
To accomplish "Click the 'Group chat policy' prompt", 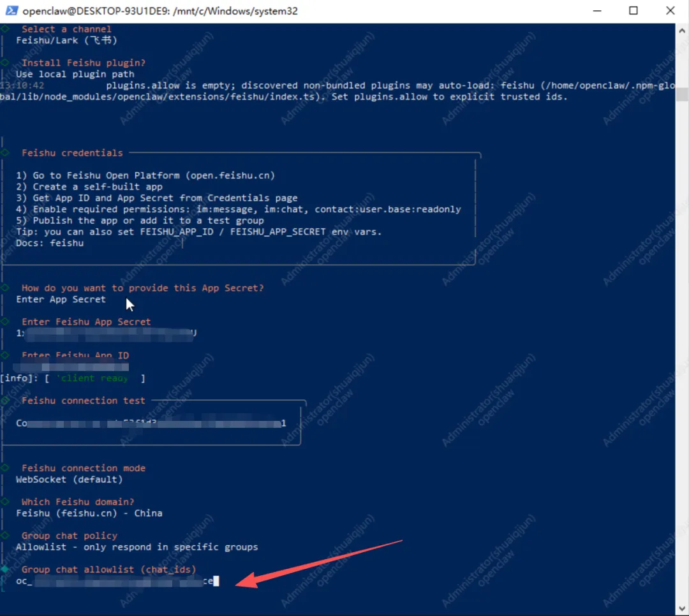I will (x=70, y=536).
